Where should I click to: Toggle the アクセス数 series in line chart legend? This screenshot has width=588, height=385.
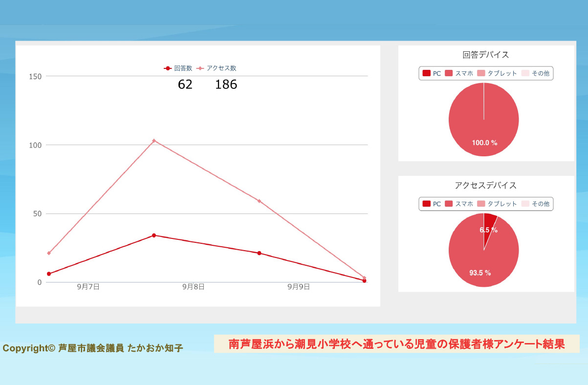pyautogui.click(x=217, y=68)
